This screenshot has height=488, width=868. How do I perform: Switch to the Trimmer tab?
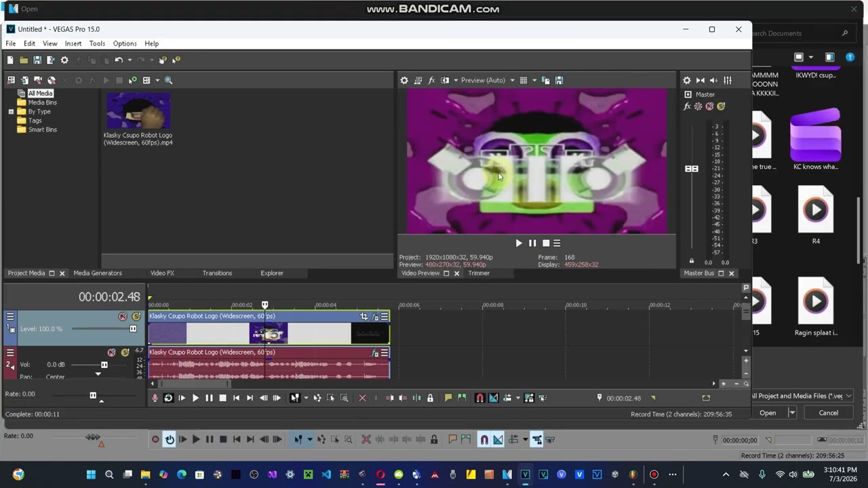coord(479,273)
